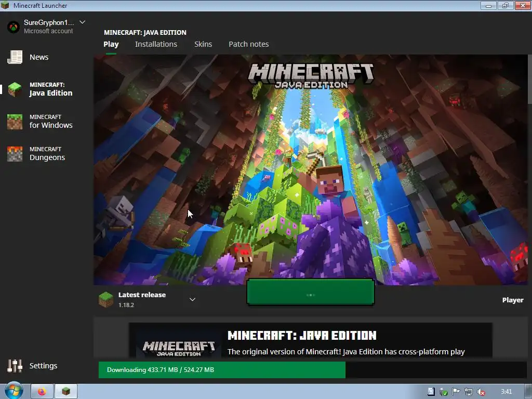Click the SureGryphon1... account name
The width and height of the screenshot is (532, 399).
click(49, 22)
